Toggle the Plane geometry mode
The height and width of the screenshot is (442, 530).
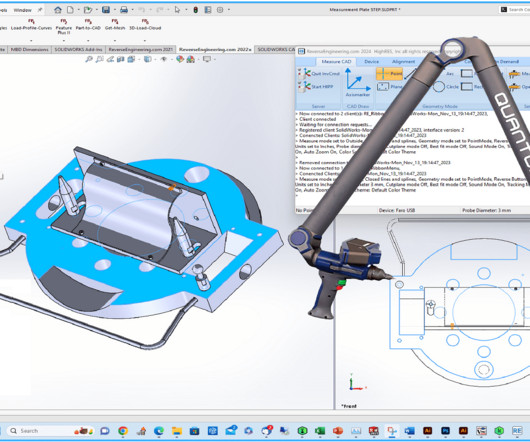tap(389, 87)
